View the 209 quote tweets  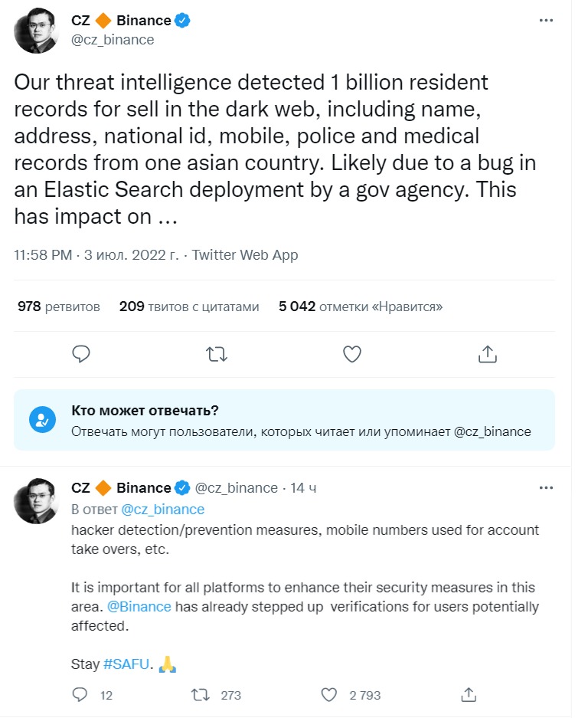point(189,307)
